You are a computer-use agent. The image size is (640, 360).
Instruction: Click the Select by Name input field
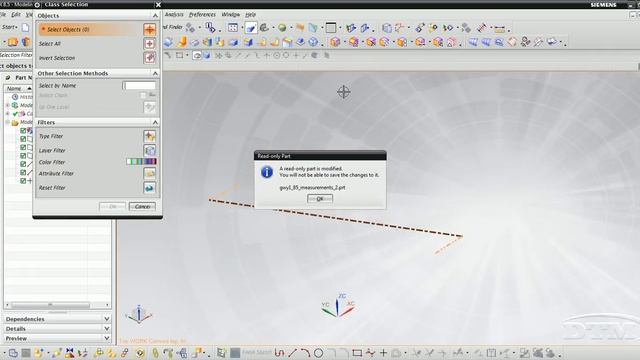pos(139,85)
